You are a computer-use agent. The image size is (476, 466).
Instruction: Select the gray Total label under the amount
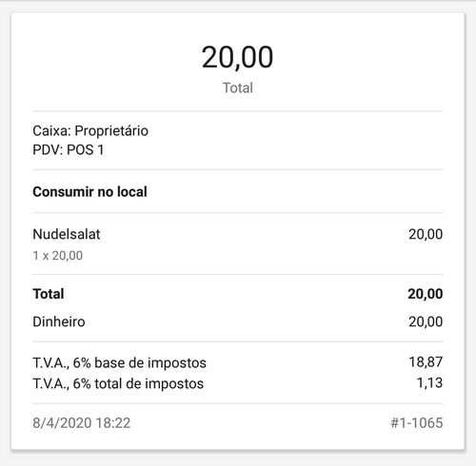click(x=238, y=87)
